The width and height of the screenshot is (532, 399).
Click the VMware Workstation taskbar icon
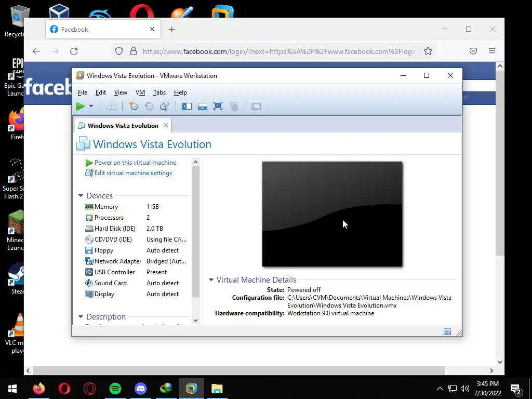pos(192,389)
